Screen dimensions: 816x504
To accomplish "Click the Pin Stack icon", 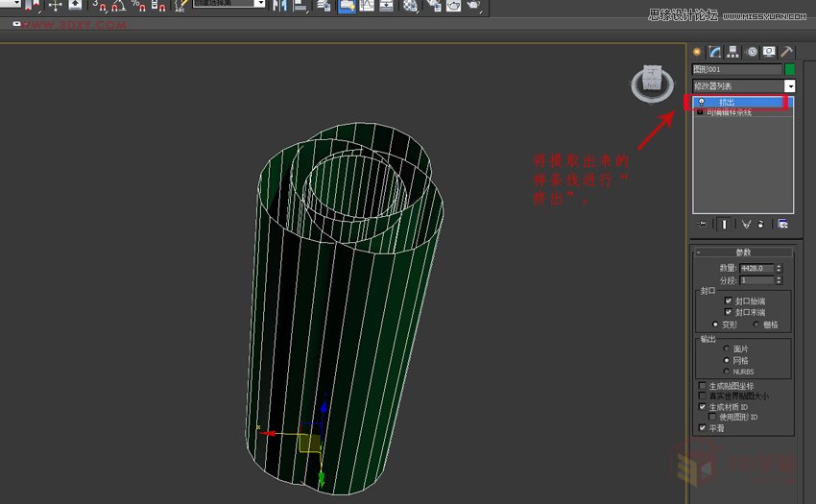I will [x=702, y=224].
